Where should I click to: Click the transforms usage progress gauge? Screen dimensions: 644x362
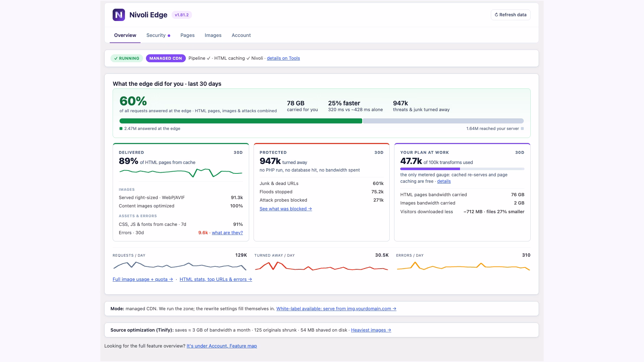click(x=462, y=169)
